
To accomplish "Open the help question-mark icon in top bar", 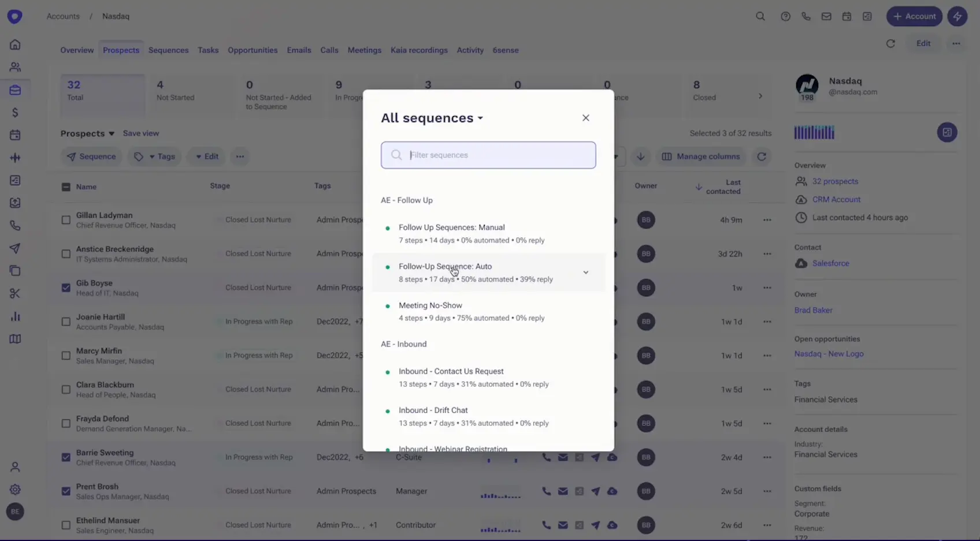I will click(785, 16).
